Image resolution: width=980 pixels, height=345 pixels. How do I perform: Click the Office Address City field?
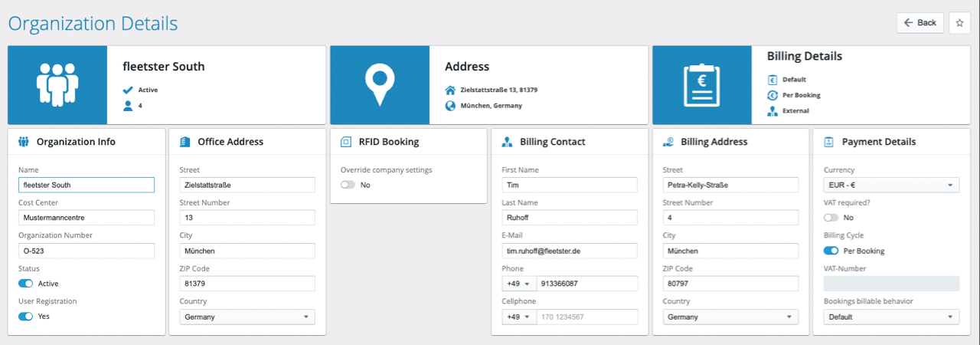pos(247,251)
